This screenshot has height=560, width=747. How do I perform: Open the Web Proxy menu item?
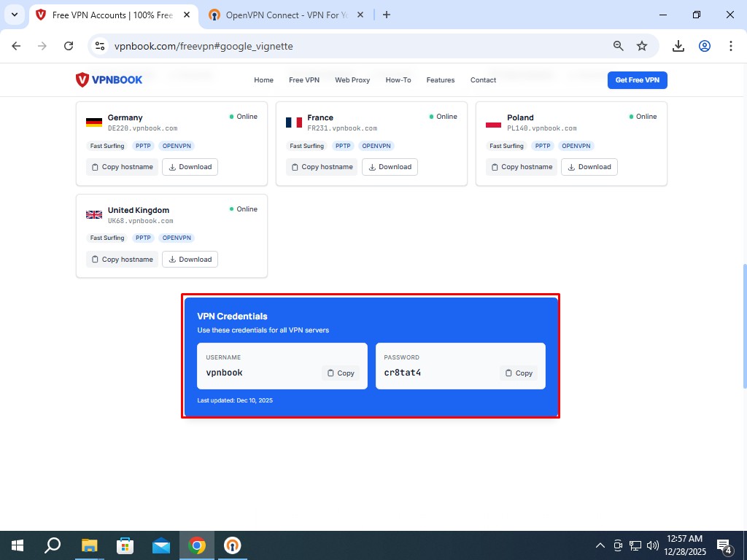pyautogui.click(x=352, y=80)
